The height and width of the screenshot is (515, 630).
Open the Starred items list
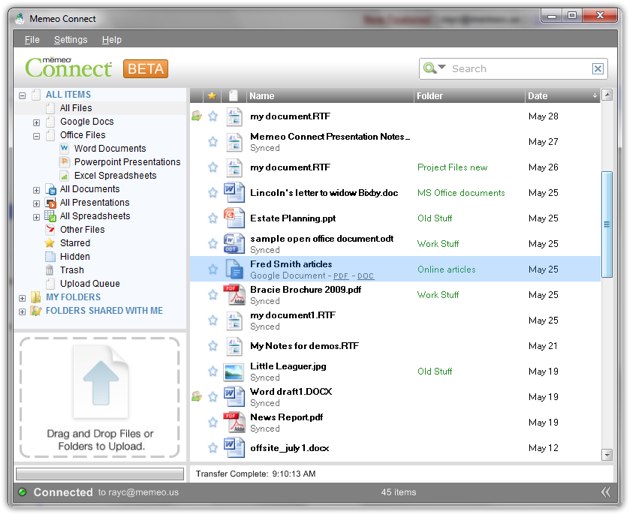[x=75, y=243]
